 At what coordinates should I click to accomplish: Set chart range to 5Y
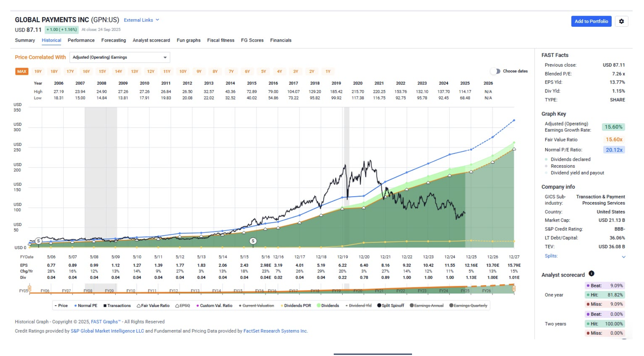264,72
